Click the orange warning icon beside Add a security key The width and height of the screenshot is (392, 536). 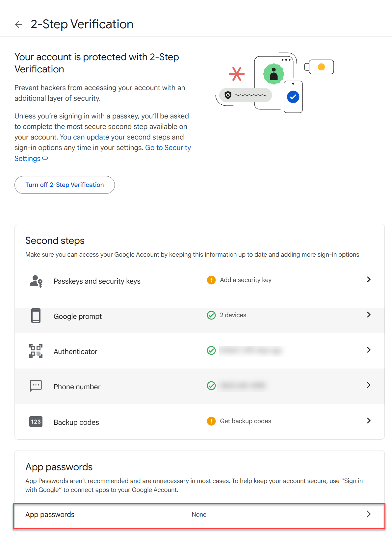coord(211,280)
